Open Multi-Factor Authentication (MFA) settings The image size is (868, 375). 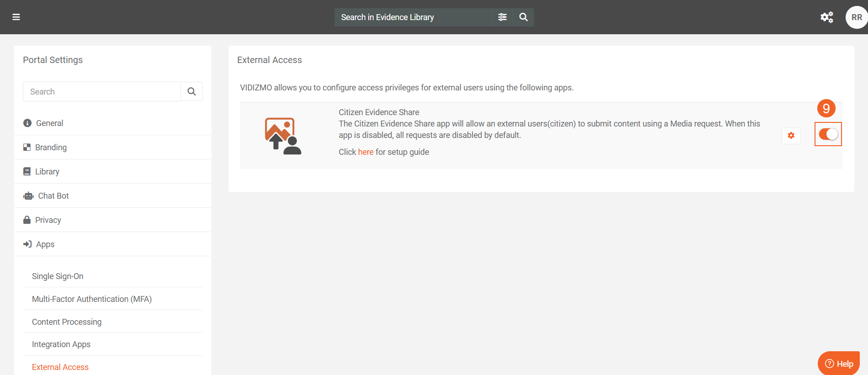tap(92, 299)
